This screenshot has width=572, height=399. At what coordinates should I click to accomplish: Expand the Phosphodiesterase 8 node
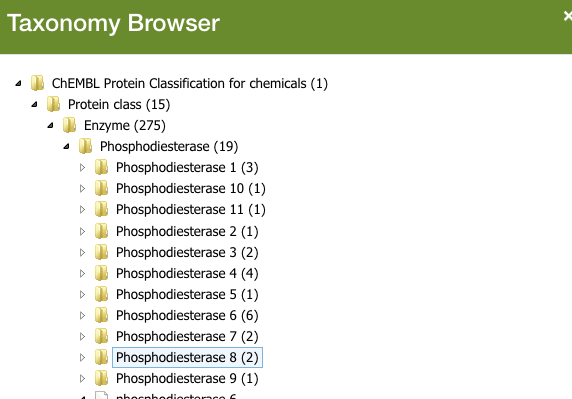click(82, 357)
